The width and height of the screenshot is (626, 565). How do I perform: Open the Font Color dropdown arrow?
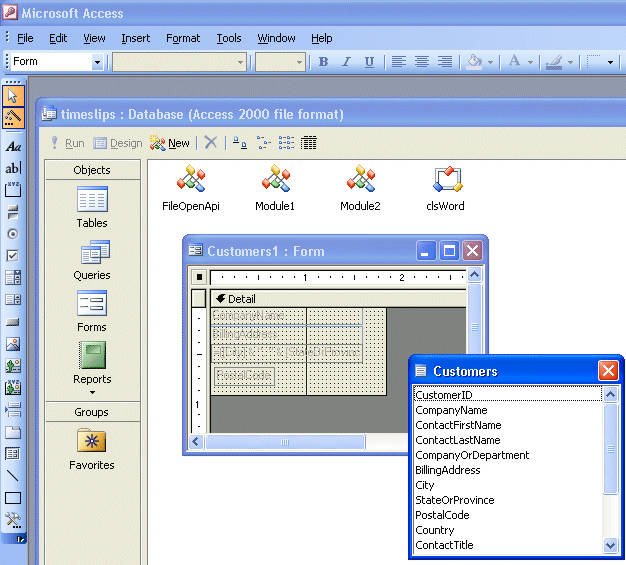point(530,62)
